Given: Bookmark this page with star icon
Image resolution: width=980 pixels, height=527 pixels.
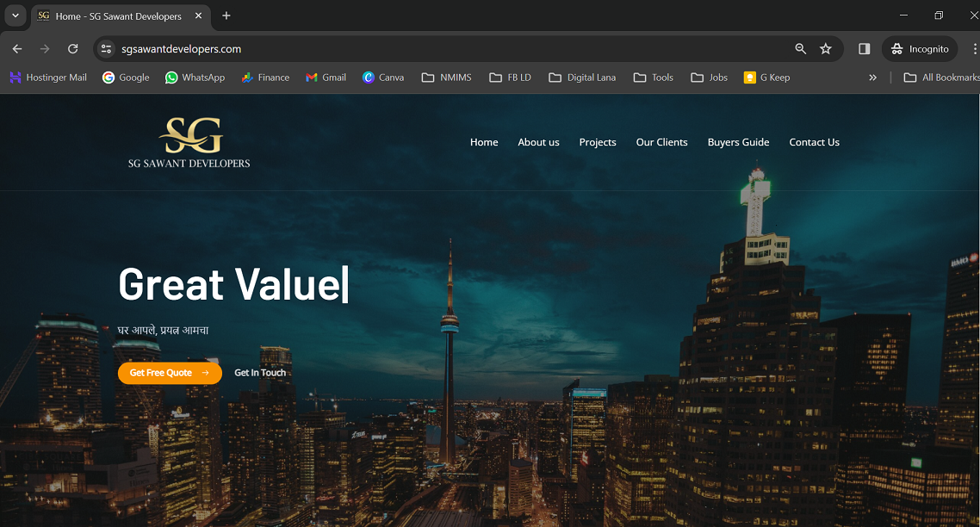Looking at the screenshot, I should 826,49.
